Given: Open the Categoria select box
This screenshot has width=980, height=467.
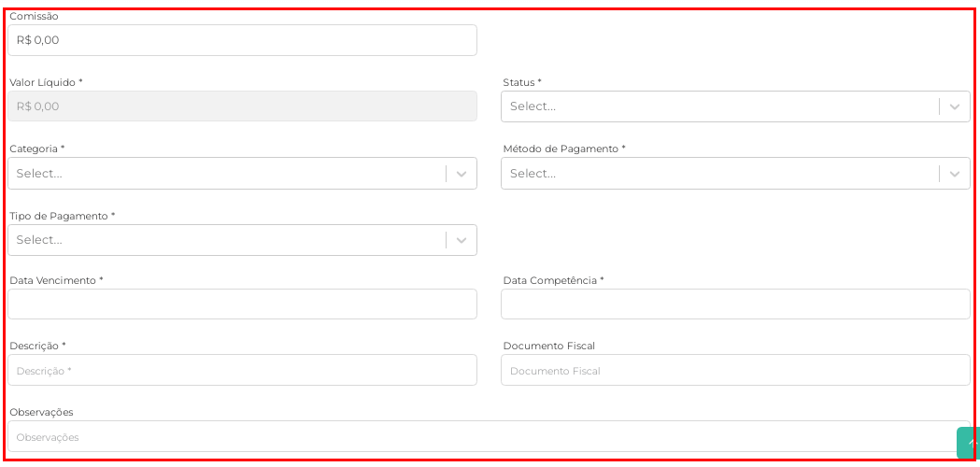Looking at the screenshot, I should (243, 173).
